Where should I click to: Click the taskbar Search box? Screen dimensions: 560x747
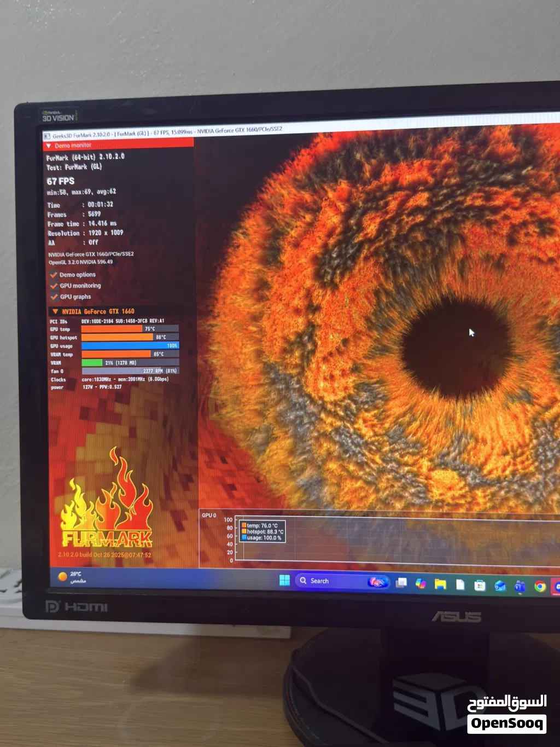343,581
